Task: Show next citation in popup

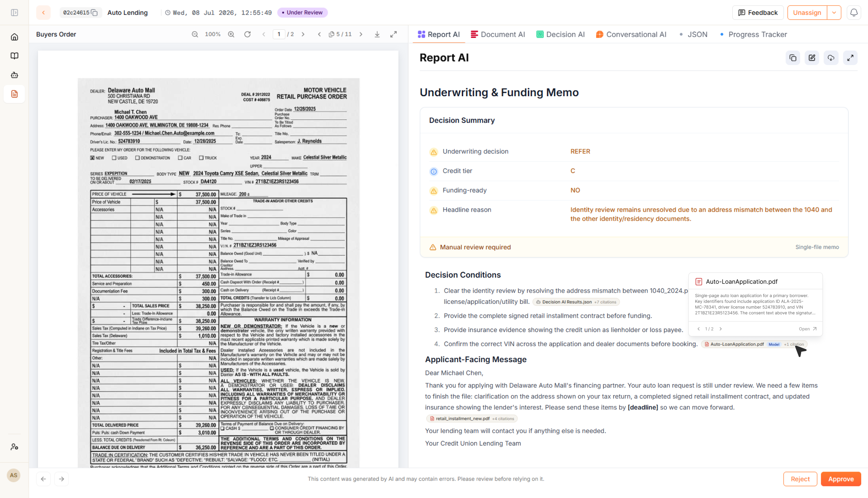Action: point(721,329)
